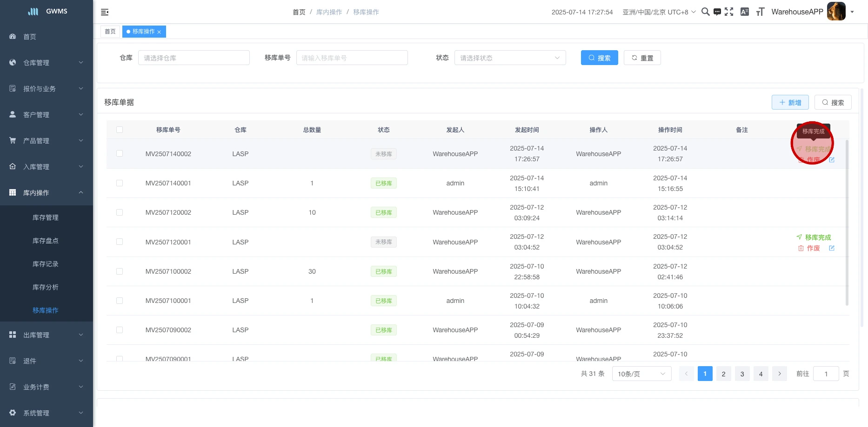Open the header search magnifier icon
This screenshot has height=427, width=868.
tap(705, 12)
